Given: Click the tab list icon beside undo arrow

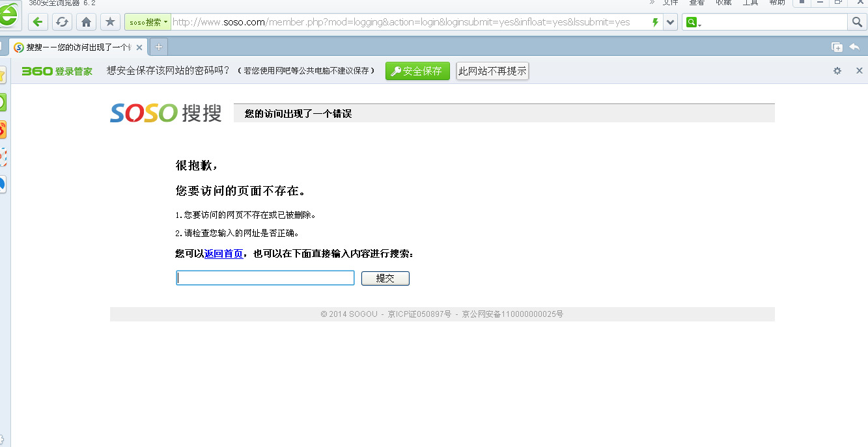Looking at the screenshot, I should [x=837, y=47].
